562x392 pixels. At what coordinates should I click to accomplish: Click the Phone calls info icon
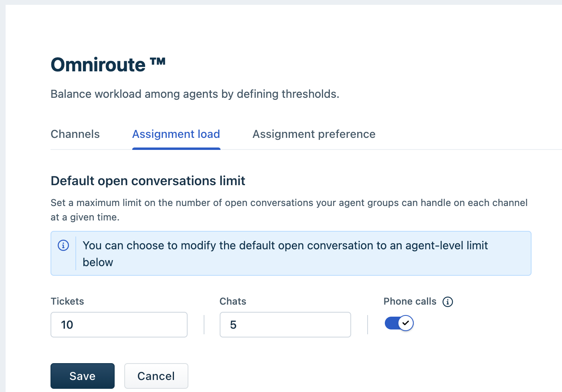pyautogui.click(x=448, y=302)
